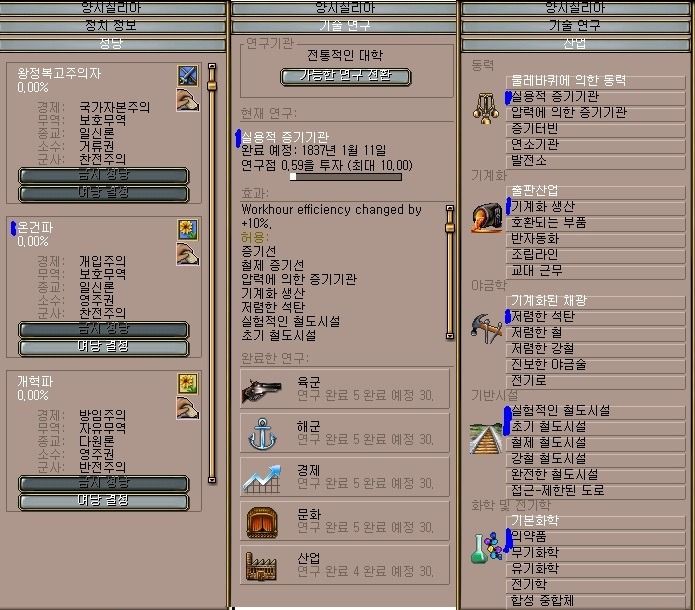Click the 가능한 연구 전환 button

346,77
